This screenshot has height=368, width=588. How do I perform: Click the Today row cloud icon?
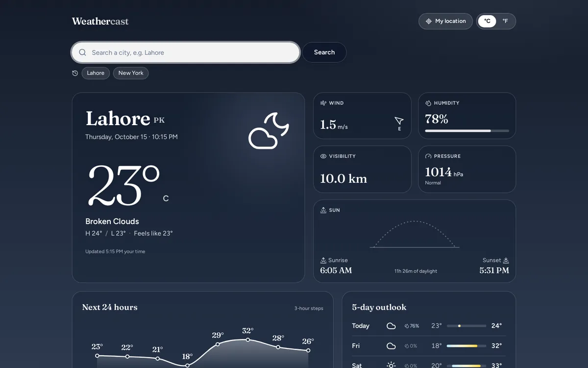pyautogui.click(x=391, y=326)
